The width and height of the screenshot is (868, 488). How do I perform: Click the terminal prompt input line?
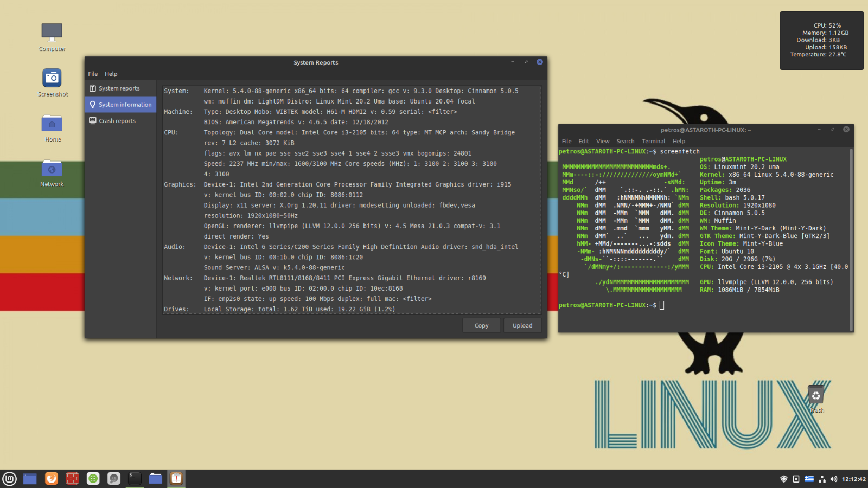[x=704, y=305]
